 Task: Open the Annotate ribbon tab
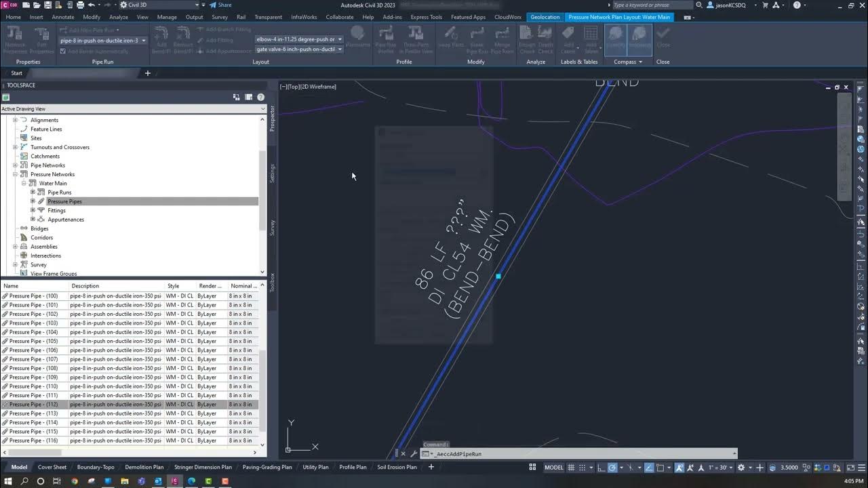tap(63, 17)
